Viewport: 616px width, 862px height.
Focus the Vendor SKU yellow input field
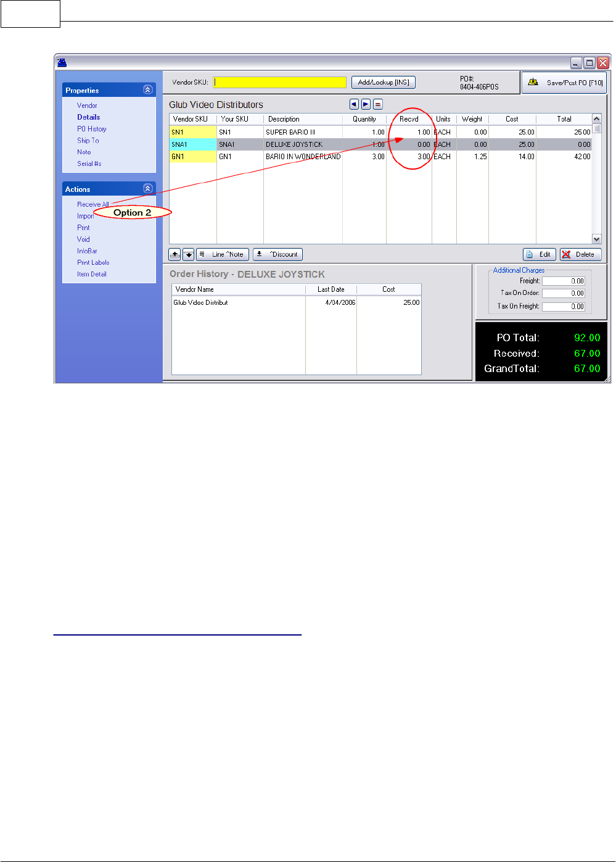pyautogui.click(x=280, y=82)
